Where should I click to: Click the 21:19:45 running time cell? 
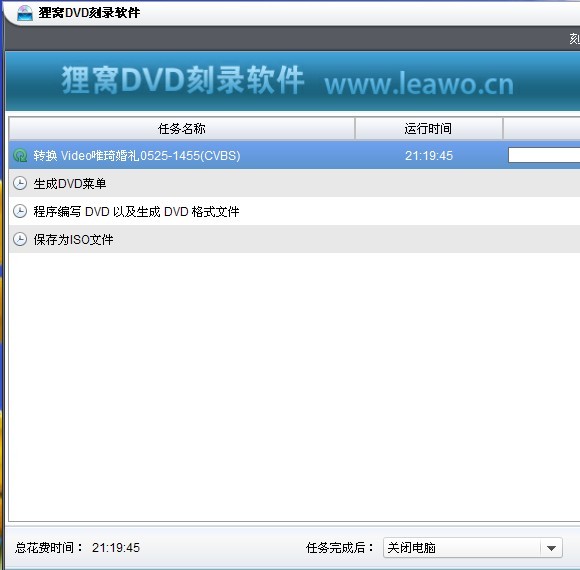[x=429, y=156]
